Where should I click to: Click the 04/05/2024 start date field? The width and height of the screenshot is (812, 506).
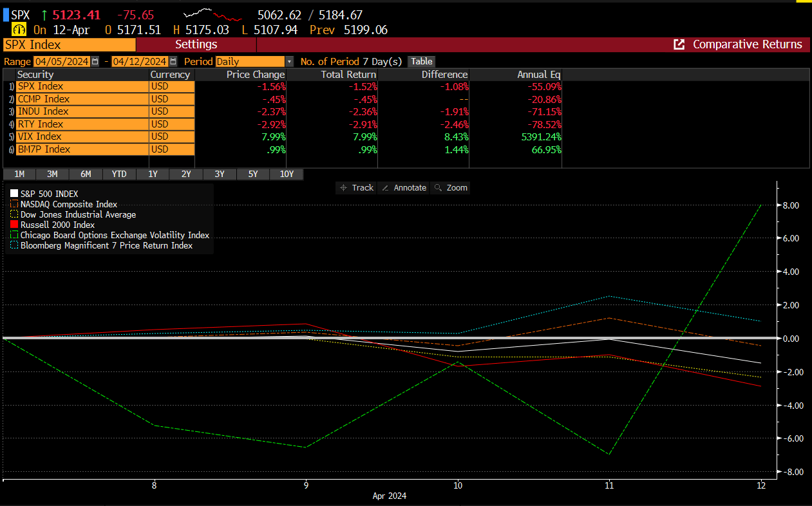coord(62,61)
